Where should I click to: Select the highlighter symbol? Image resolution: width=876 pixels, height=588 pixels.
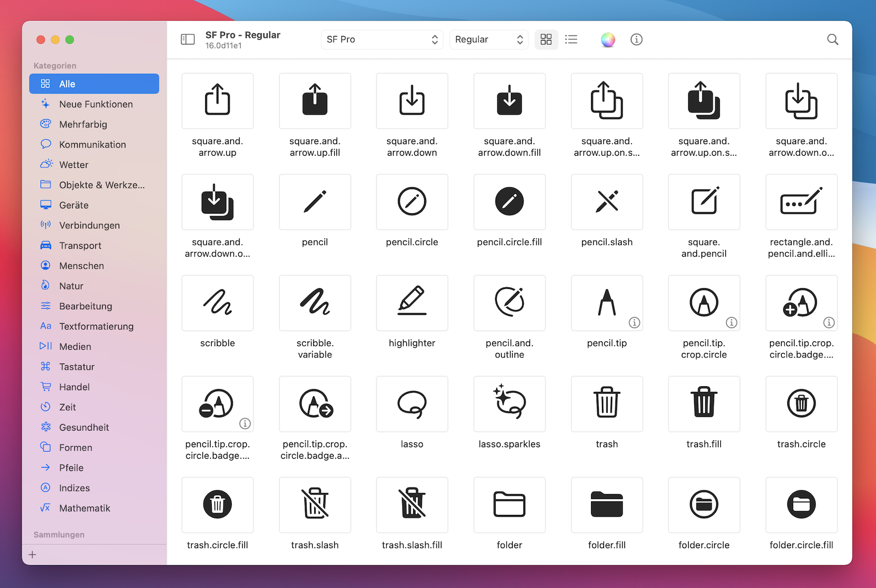412,303
